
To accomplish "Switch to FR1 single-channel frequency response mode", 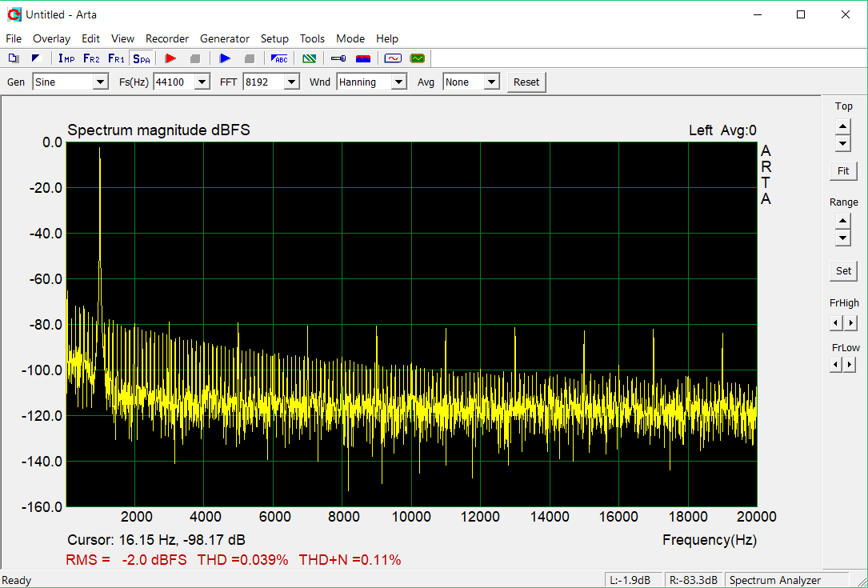I will 116,58.
